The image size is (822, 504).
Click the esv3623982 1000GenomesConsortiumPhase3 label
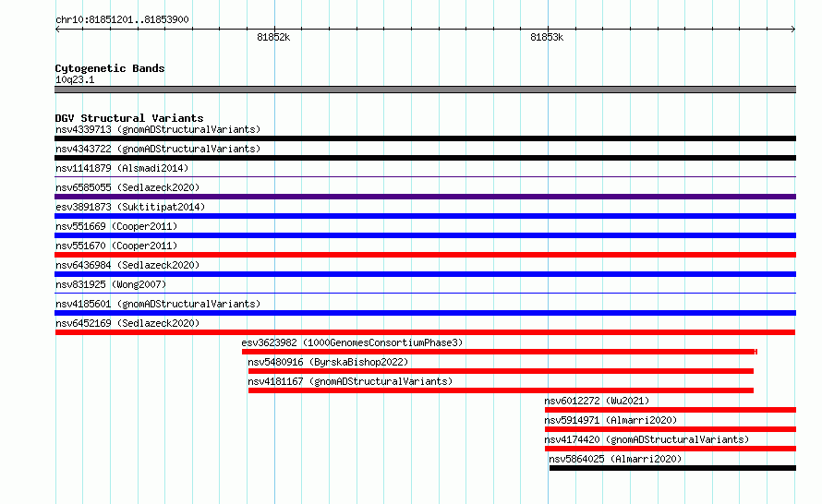(352, 342)
